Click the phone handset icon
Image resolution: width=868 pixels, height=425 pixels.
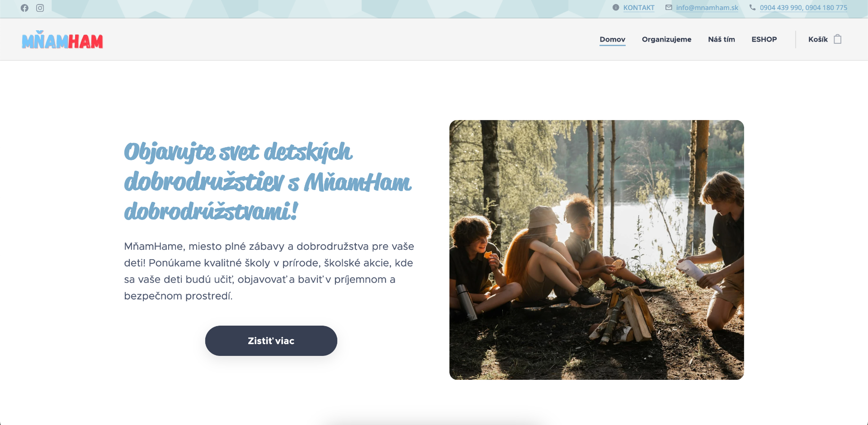[x=752, y=7]
